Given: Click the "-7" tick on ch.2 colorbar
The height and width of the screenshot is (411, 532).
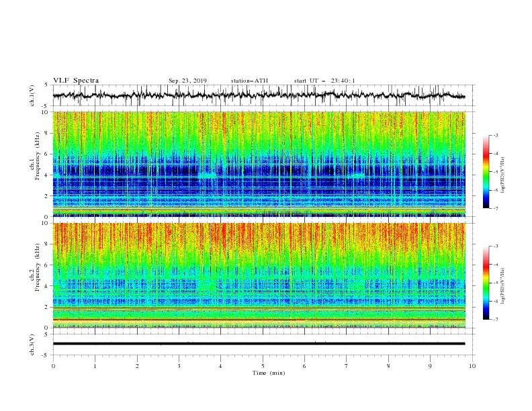Looking at the screenshot, I should point(496,320).
